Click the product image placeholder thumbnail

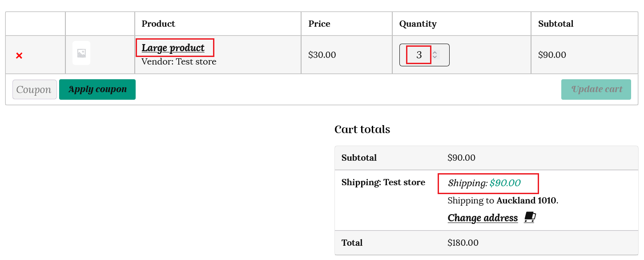pyautogui.click(x=81, y=53)
